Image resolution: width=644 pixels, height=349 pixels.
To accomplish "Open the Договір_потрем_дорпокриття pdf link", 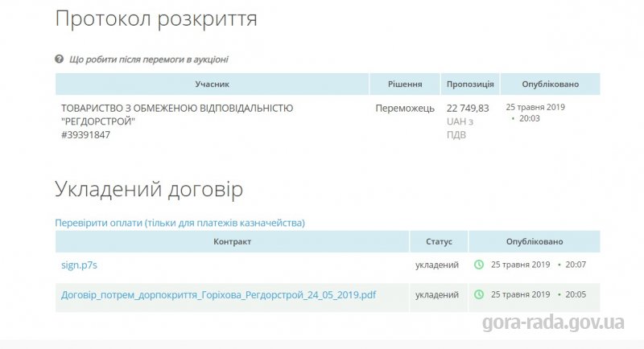I will pyautogui.click(x=218, y=295).
